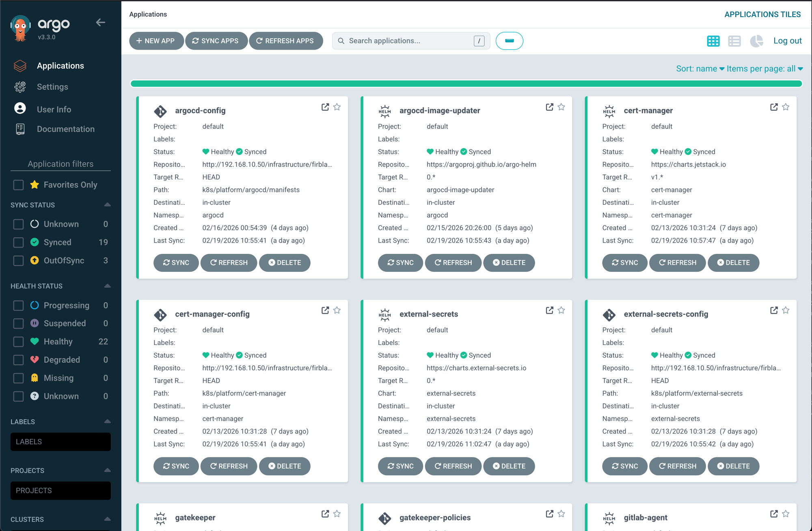The image size is (812, 531).
Task: Tick the Degraded health status checkbox
Action: 19,360
